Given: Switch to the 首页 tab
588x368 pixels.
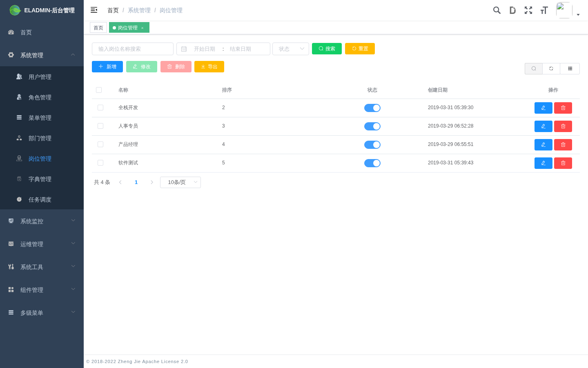Looking at the screenshot, I should (98, 27).
